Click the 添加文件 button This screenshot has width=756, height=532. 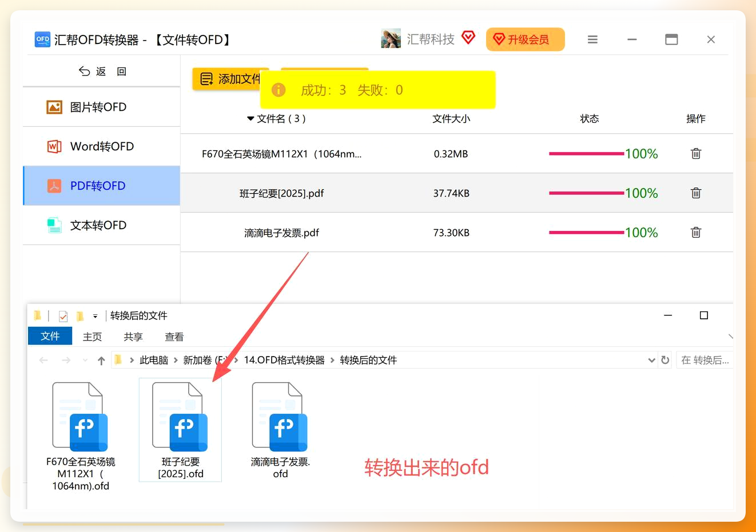click(x=230, y=79)
